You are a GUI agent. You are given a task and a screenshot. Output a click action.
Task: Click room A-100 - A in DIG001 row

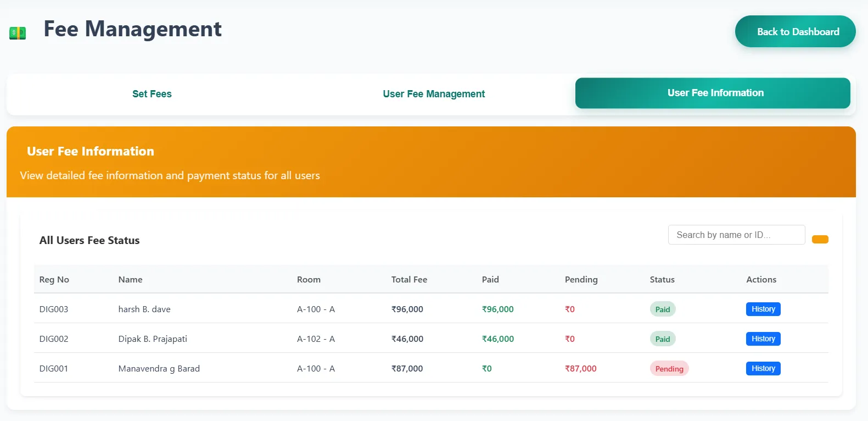[x=316, y=368]
